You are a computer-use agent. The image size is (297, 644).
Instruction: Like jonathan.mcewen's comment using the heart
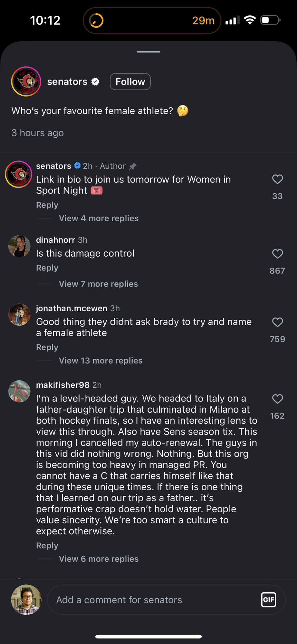tap(277, 322)
